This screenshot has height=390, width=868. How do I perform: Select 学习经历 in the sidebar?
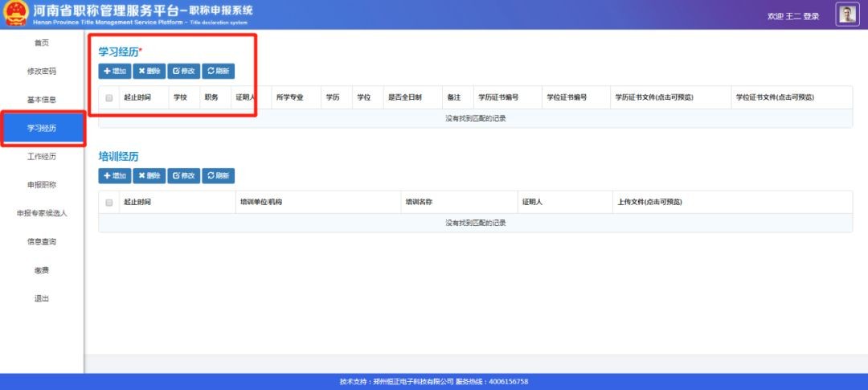(42, 129)
